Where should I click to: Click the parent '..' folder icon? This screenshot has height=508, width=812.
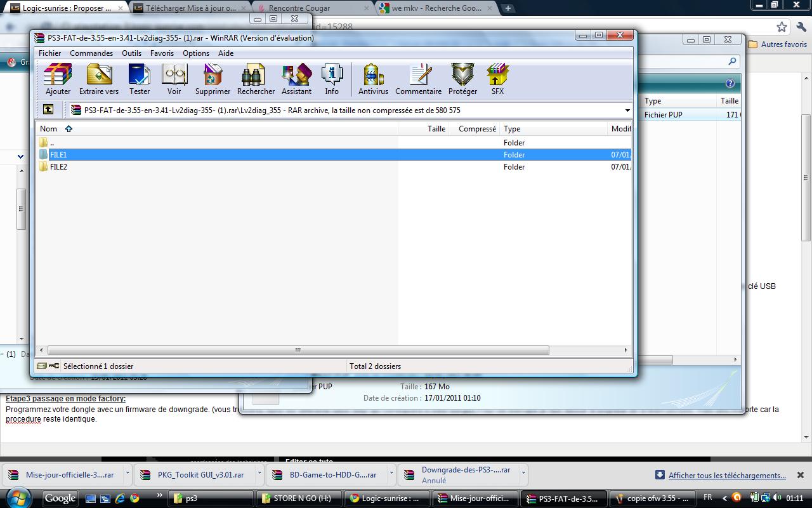[44, 142]
